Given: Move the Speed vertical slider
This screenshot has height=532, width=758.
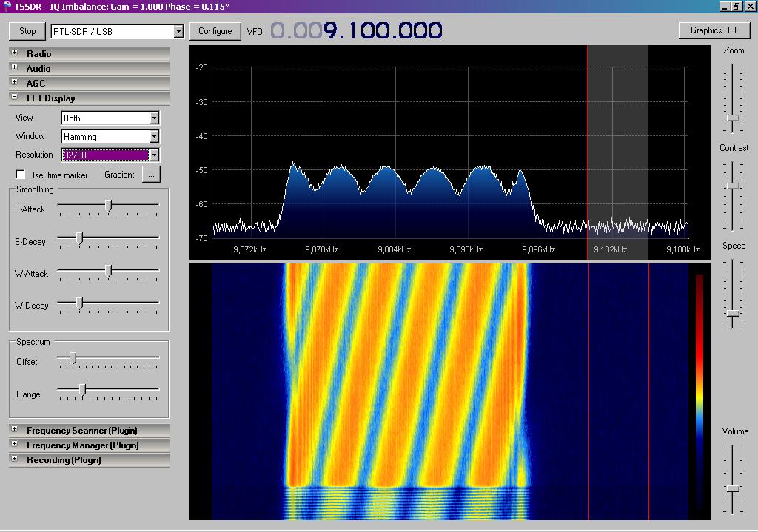Looking at the screenshot, I should [x=734, y=313].
